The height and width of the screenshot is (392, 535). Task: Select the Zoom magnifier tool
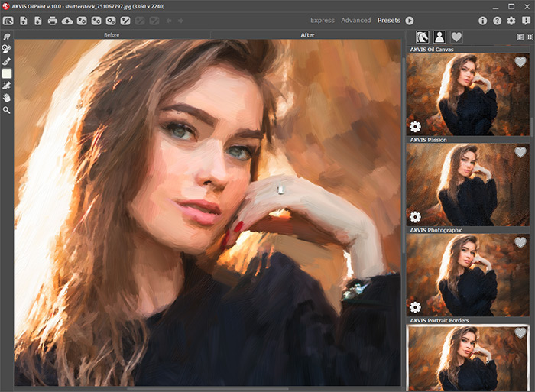point(7,110)
